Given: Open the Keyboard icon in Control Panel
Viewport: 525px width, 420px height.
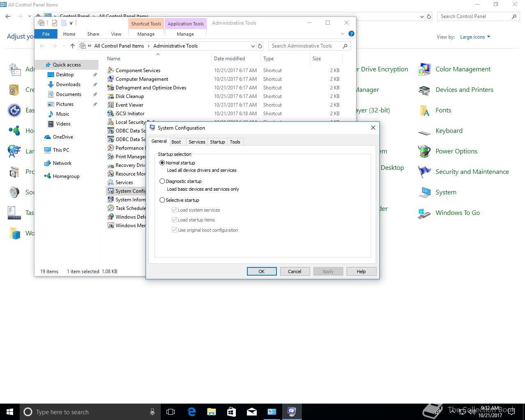Looking at the screenshot, I should coord(424,132).
